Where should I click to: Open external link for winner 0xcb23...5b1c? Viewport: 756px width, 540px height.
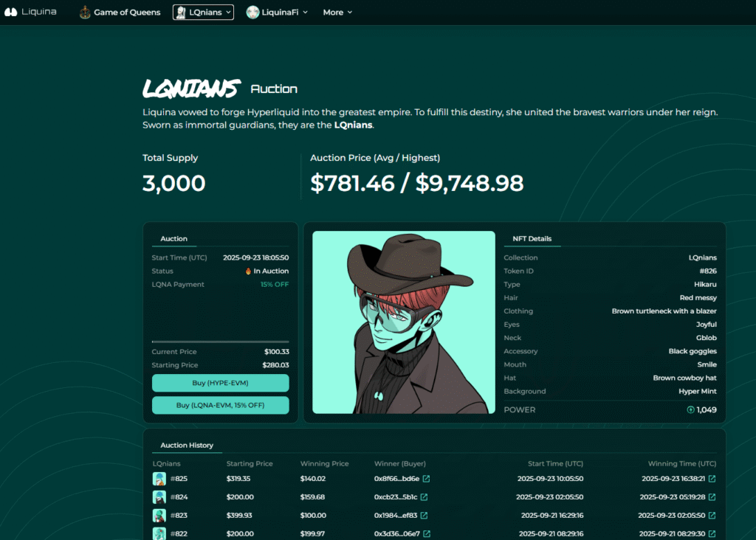(425, 497)
